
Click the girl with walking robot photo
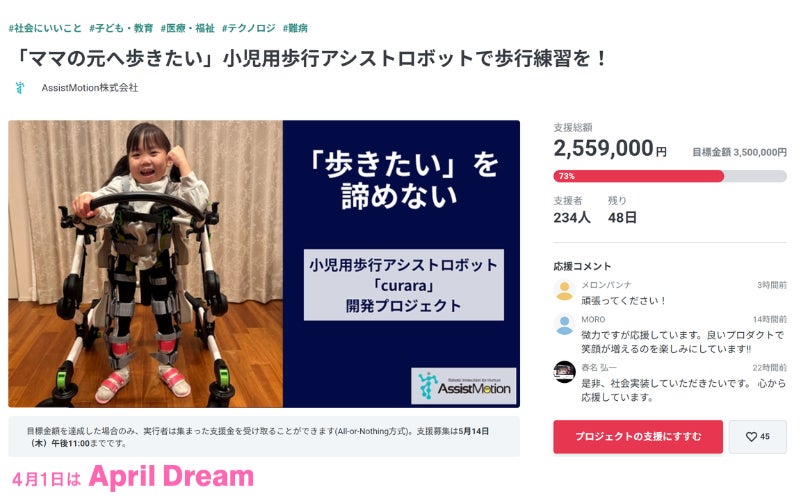(x=145, y=264)
